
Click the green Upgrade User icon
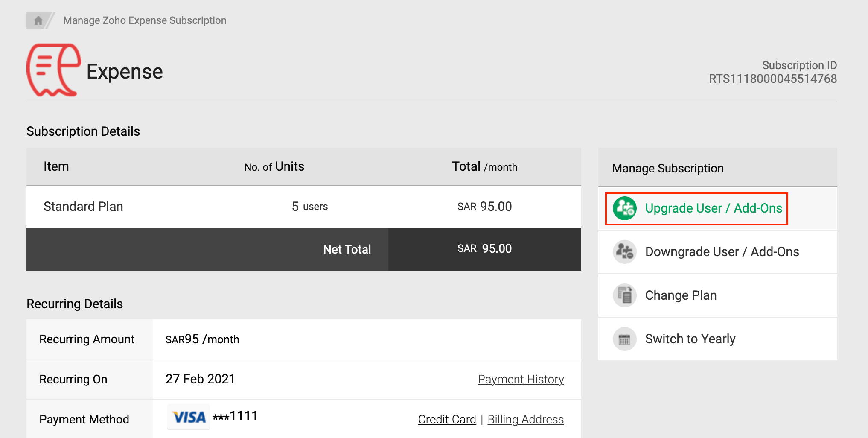pyautogui.click(x=624, y=208)
